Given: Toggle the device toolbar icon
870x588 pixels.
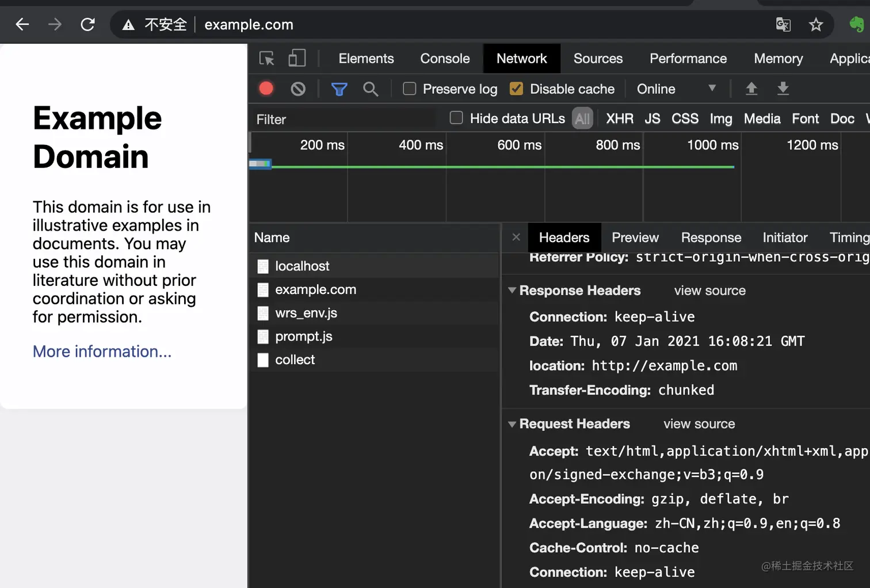Looking at the screenshot, I should [x=297, y=58].
